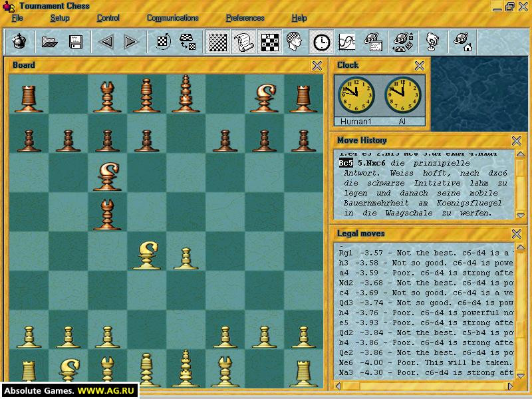Select the e5 -3.93 legal move row
The height and width of the screenshot is (399, 532).
pos(426,323)
